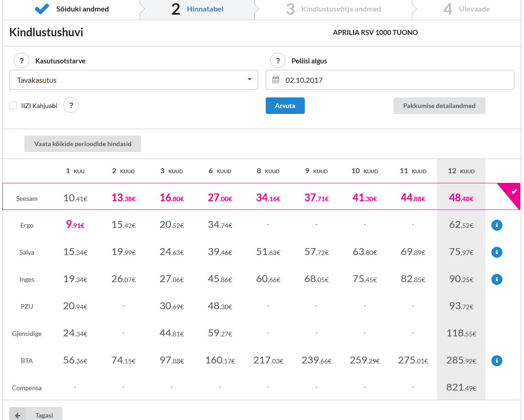Image resolution: width=524 pixels, height=420 pixels.
Task: Click the policy start date field
Action: coord(395,80)
